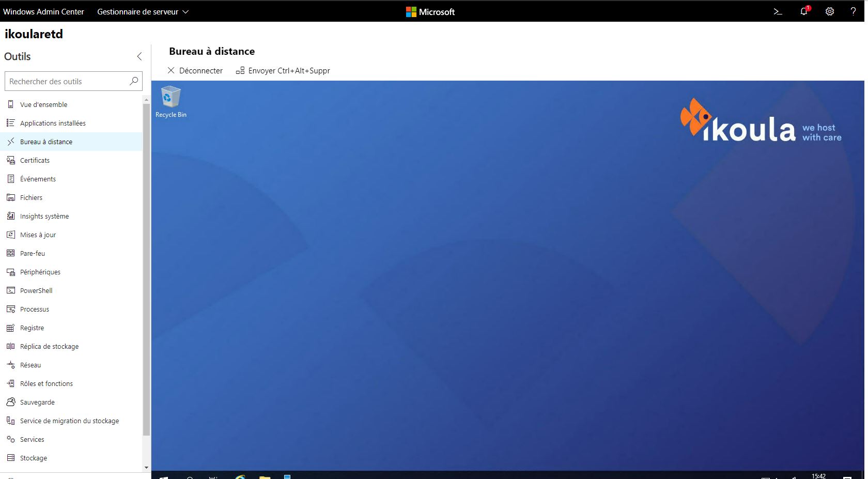Click the Insights système label

(x=44, y=216)
